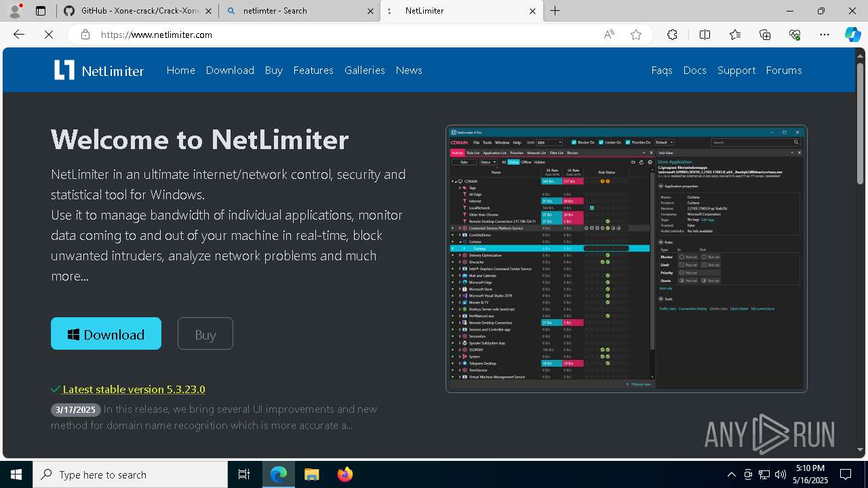Open the Faqs page link
This screenshot has height=488, width=868.
coord(662,70)
